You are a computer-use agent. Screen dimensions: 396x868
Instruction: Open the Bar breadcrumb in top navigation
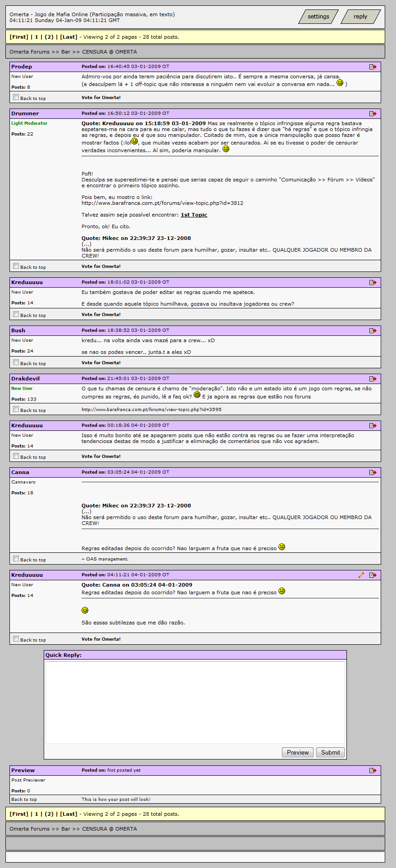tap(66, 52)
